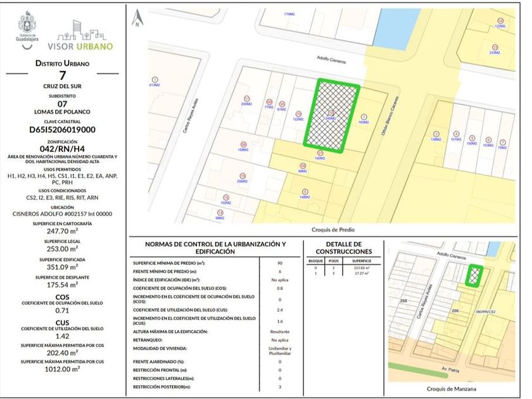Click the Distrito Urbano number 7

63,75
